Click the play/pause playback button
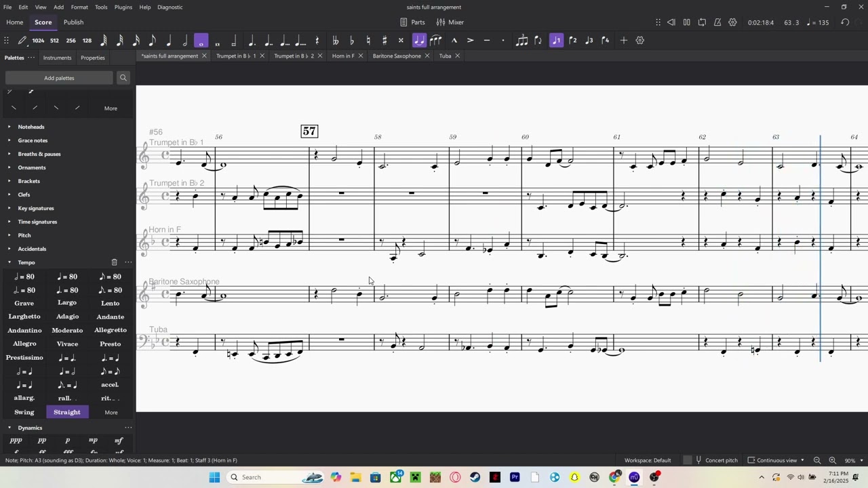This screenshot has width=868, height=488. [x=686, y=22]
